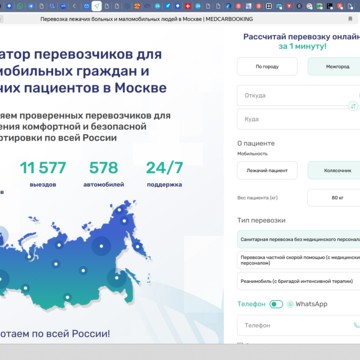The height and width of the screenshot is (360, 360).
Task: Click the WhatsApp logo icon next to phone toggle
Action: pos(291,304)
